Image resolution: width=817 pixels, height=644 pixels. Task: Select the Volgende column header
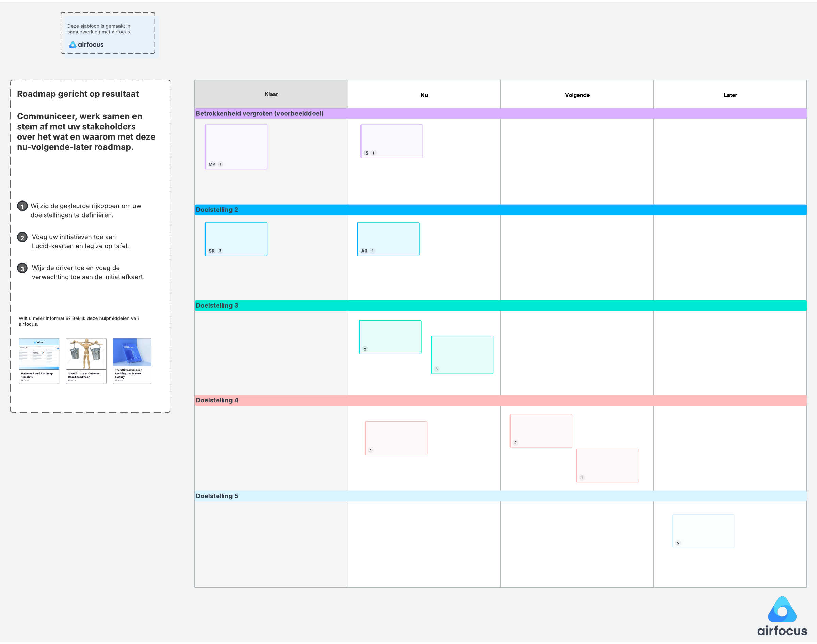pos(577,95)
